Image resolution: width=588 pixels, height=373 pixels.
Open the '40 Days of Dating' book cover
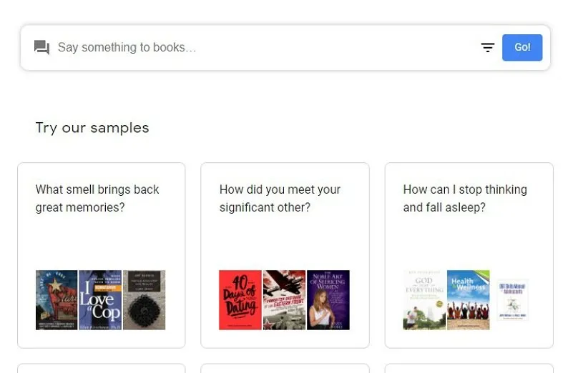240,300
